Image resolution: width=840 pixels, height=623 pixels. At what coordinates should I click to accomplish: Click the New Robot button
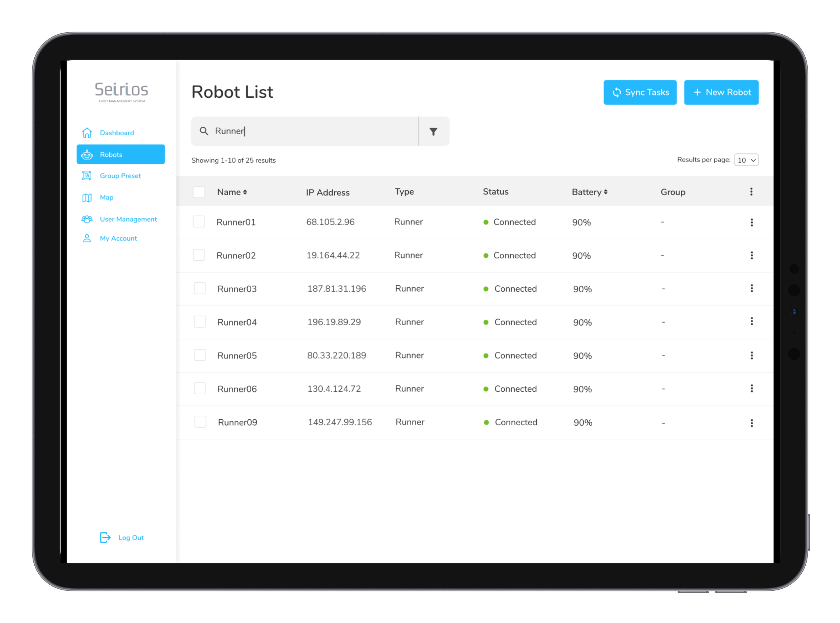pyautogui.click(x=721, y=92)
